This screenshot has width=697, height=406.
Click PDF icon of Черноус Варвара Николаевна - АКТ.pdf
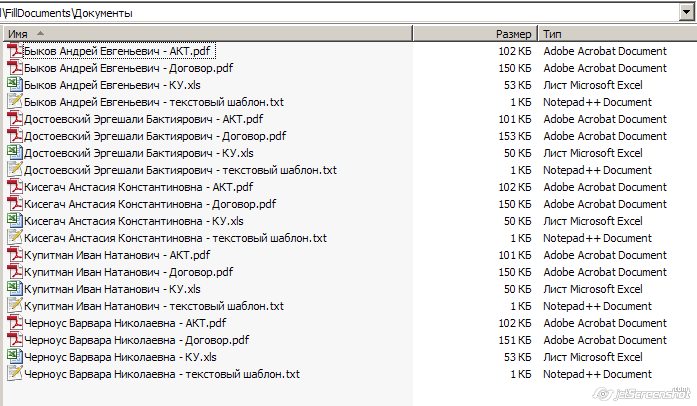tap(15, 323)
